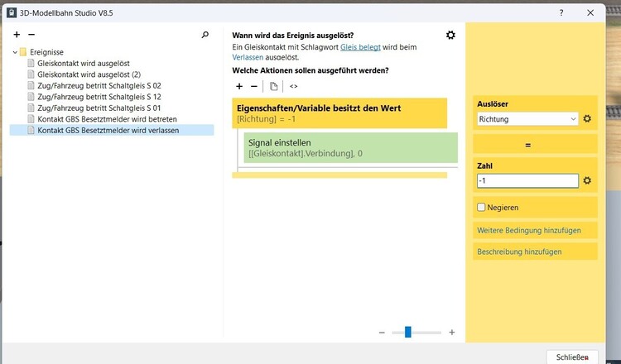The width and height of the screenshot is (621, 364).
Task: Zoom in with plus beside slider
Action: 451,333
